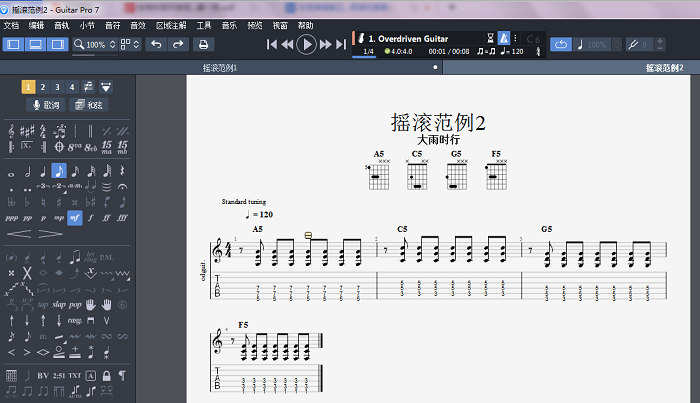Apply fortissimo (ff) dynamic
Screen dimensions: 700x403
(106, 218)
